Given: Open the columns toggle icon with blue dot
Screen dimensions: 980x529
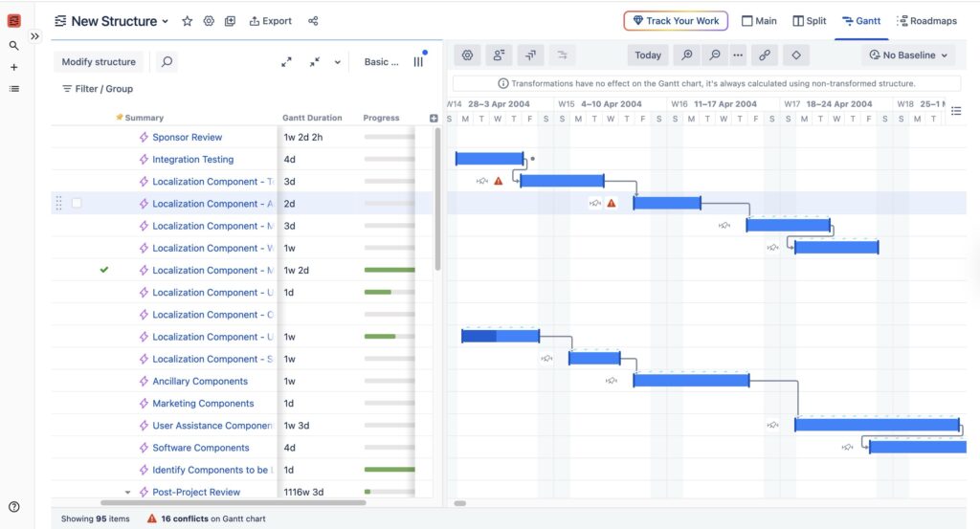Looking at the screenshot, I should click(x=419, y=60).
